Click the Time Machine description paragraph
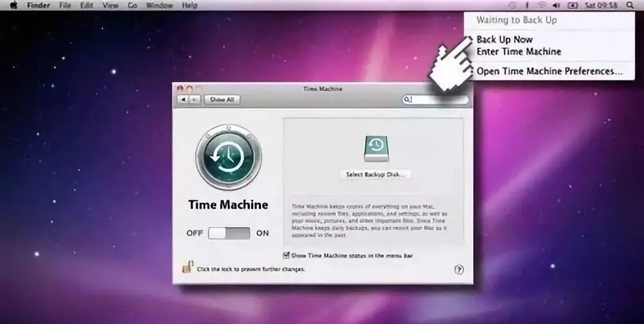The height and width of the screenshot is (324, 644). click(369, 220)
